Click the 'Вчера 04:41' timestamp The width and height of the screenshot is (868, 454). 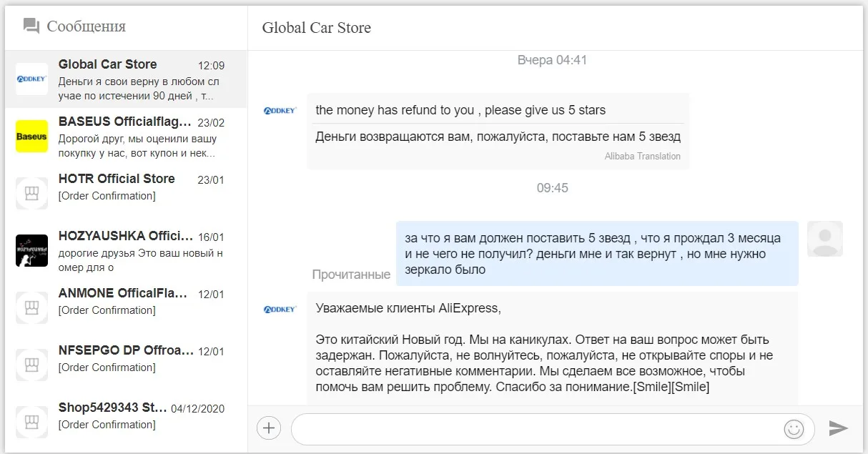click(x=552, y=60)
